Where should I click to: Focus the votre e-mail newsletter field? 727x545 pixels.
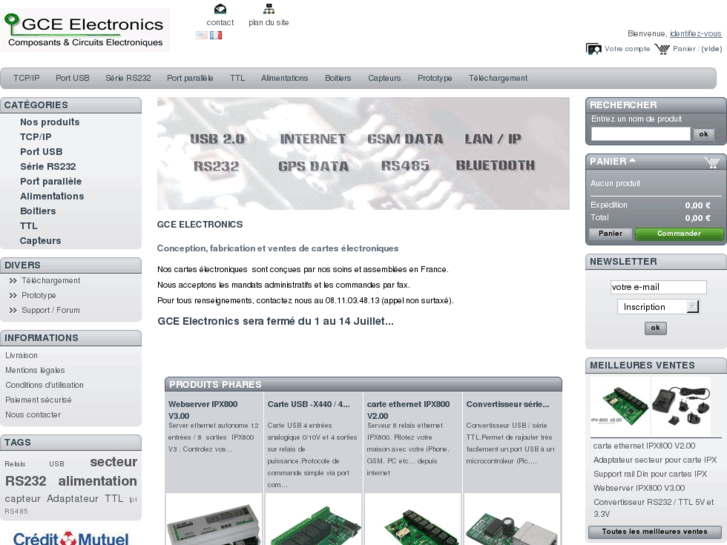(x=658, y=287)
